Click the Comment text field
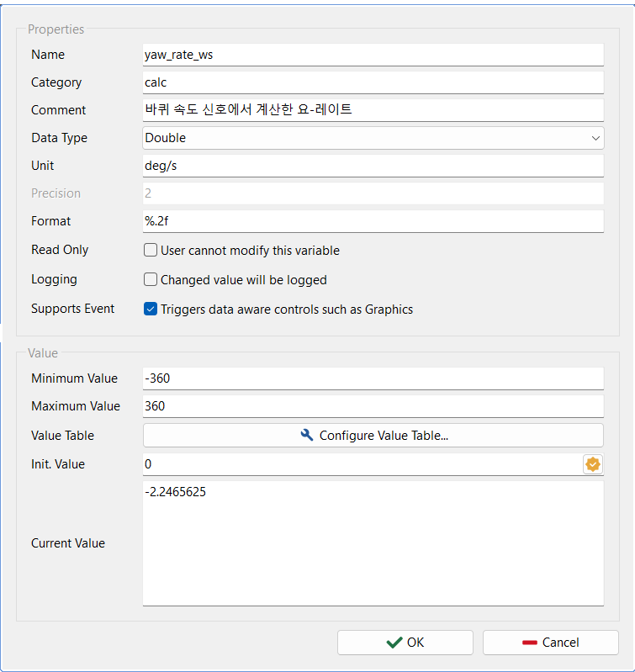Viewport: 635px width, 672px height. [x=373, y=110]
